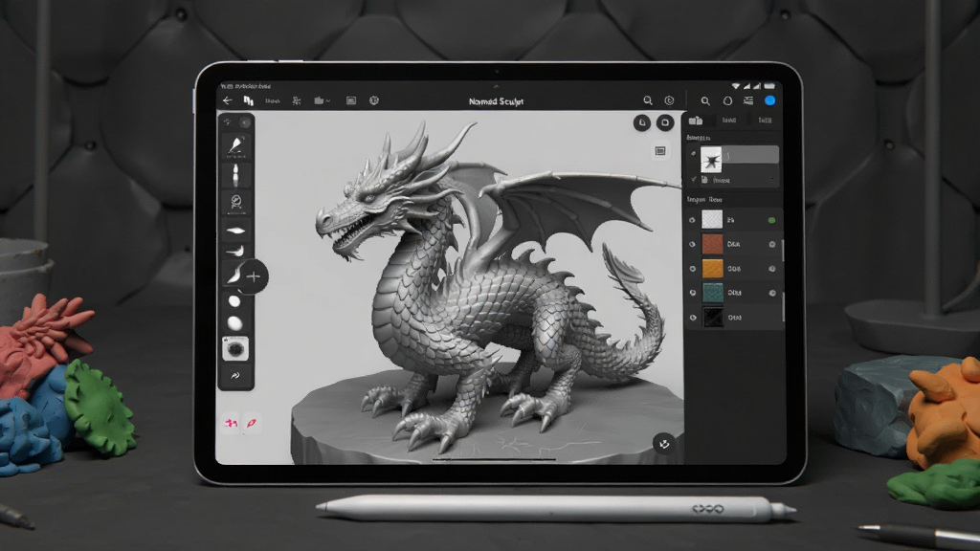Open the stacked-lines icon beside the blue circle
The width and height of the screenshot is (980, 551).
pos(748,100)
